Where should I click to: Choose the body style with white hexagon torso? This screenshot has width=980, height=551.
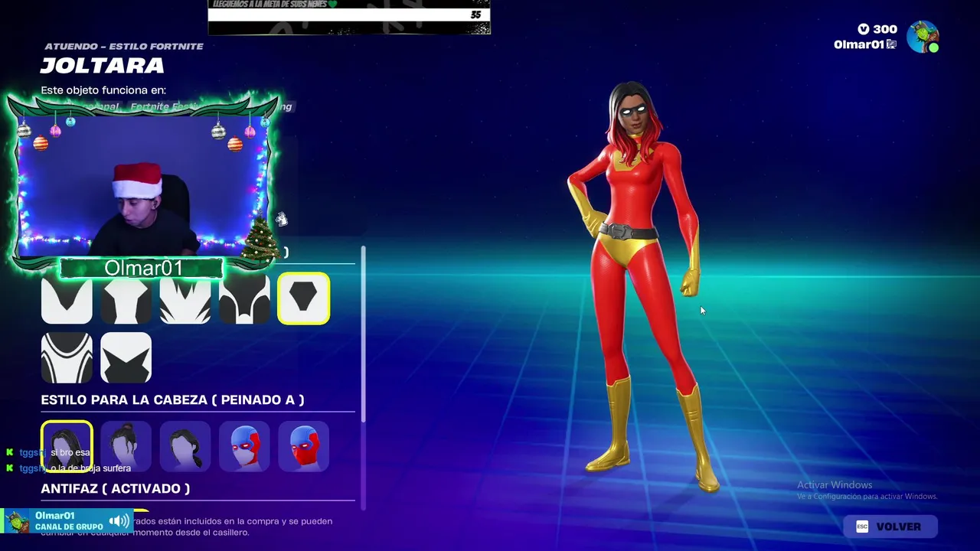click(x=126, y=299)
